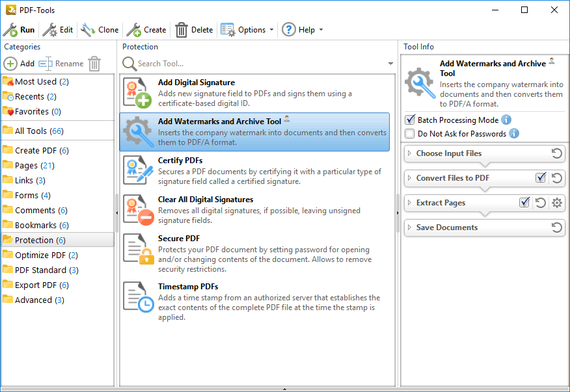Viewport: 570px width, 392px height.
Task: Select the Certify PDFs tool icon
Action: [x=138, y=170]
